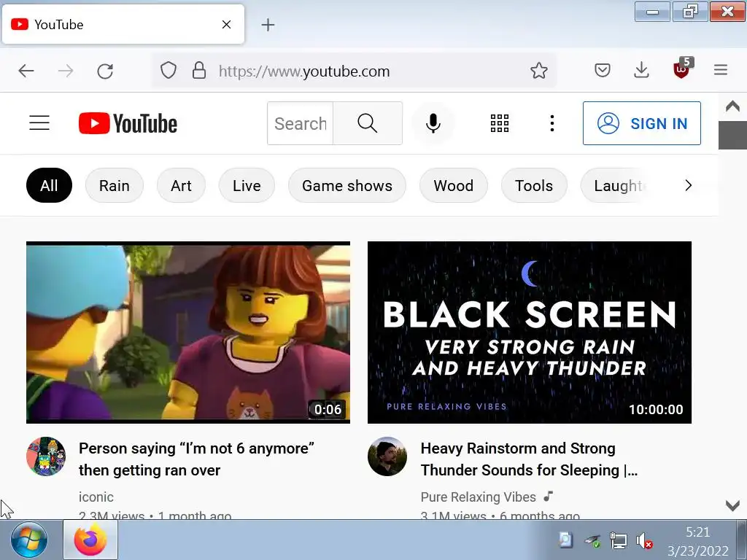747x560 pixels.
Task: Open the Save to Pocket icon
Action: click(x=603, y=71)
